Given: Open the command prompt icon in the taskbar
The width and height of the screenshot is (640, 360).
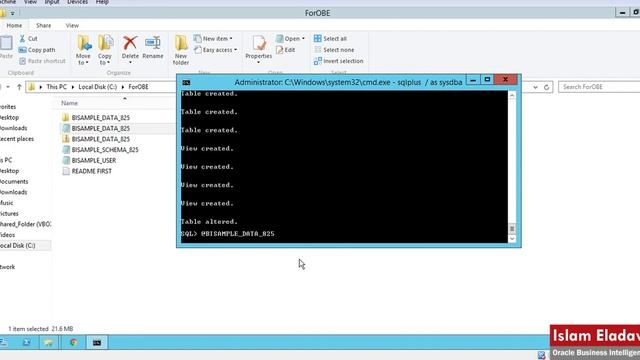Looking at the screenshot, I should click(97, 342).
